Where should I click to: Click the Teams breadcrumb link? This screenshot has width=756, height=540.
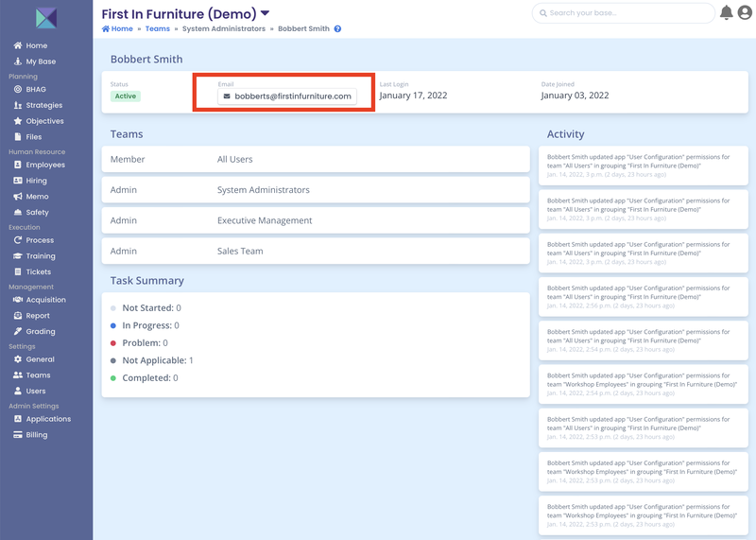157,29
